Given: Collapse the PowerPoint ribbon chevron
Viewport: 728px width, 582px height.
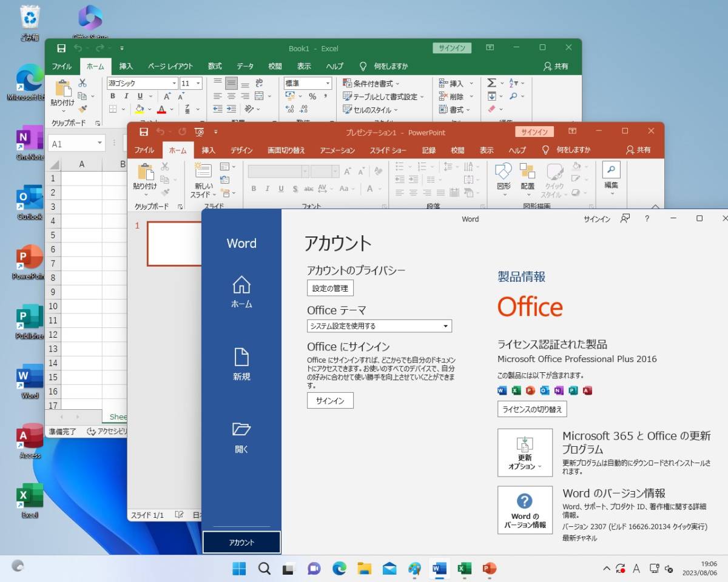Looking at the screenshot, I should [655, 207].
